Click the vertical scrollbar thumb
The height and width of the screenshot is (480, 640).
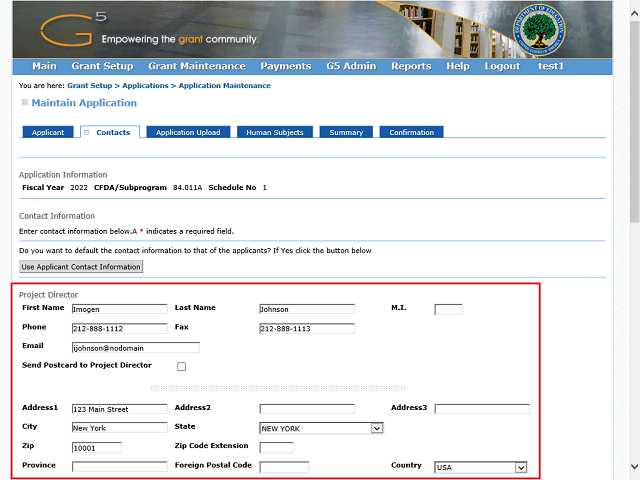click(634, 122)
